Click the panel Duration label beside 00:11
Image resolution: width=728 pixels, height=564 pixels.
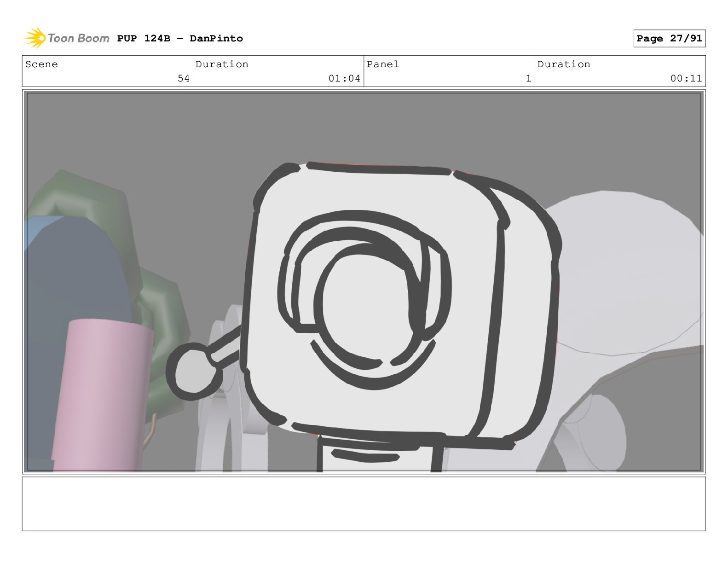click(564, 64)
